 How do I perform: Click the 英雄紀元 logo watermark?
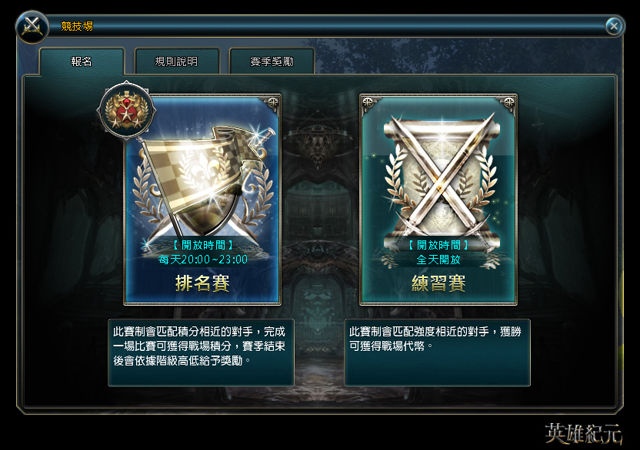coord(584,433)
